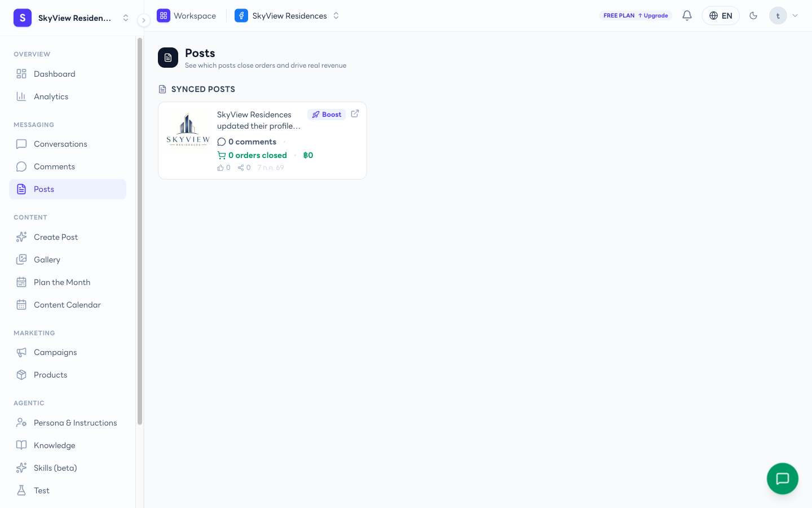812x508 pixels.
Task: Open the support chat bubble
Action: [783, 479]
